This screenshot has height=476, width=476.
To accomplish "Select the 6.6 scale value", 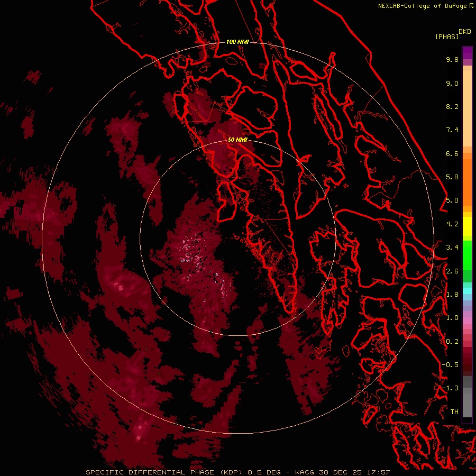I will (x=452, y=153).
